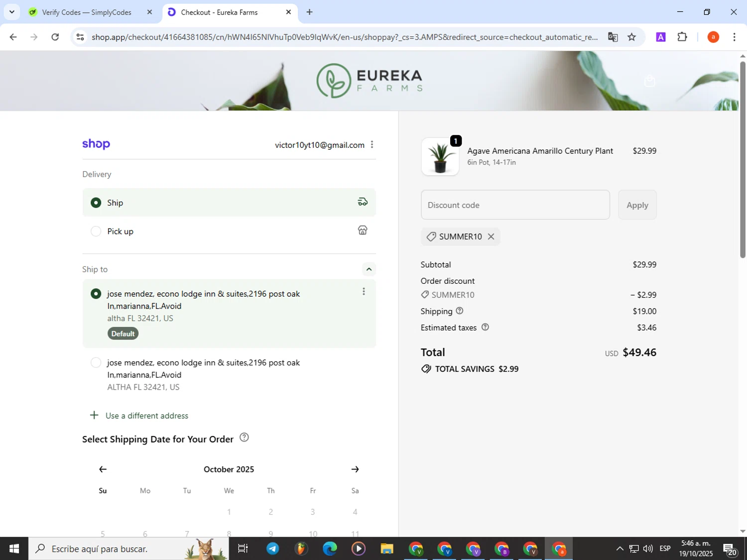Open Microsoft Edge from the taskbar

coord(330,549)
